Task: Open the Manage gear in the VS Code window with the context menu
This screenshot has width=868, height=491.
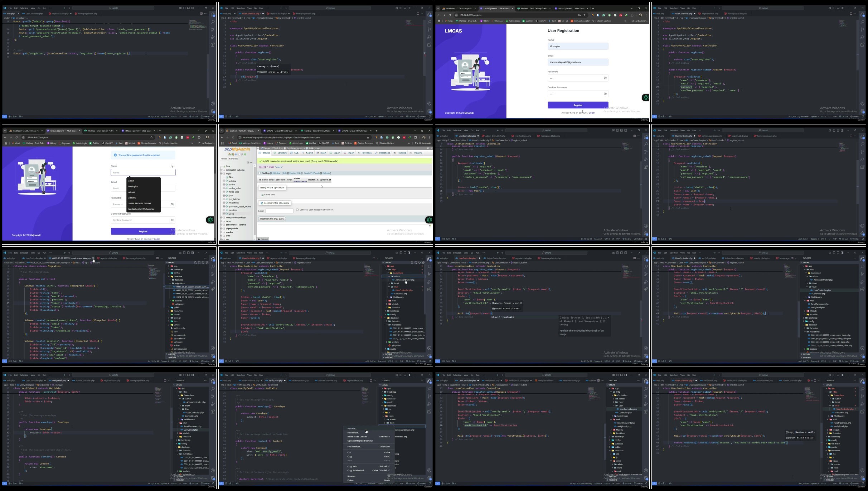Action: (429, 478)
